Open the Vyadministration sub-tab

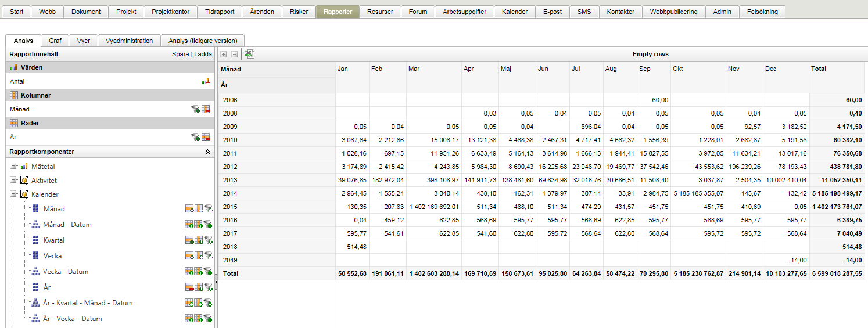point(129,41)
